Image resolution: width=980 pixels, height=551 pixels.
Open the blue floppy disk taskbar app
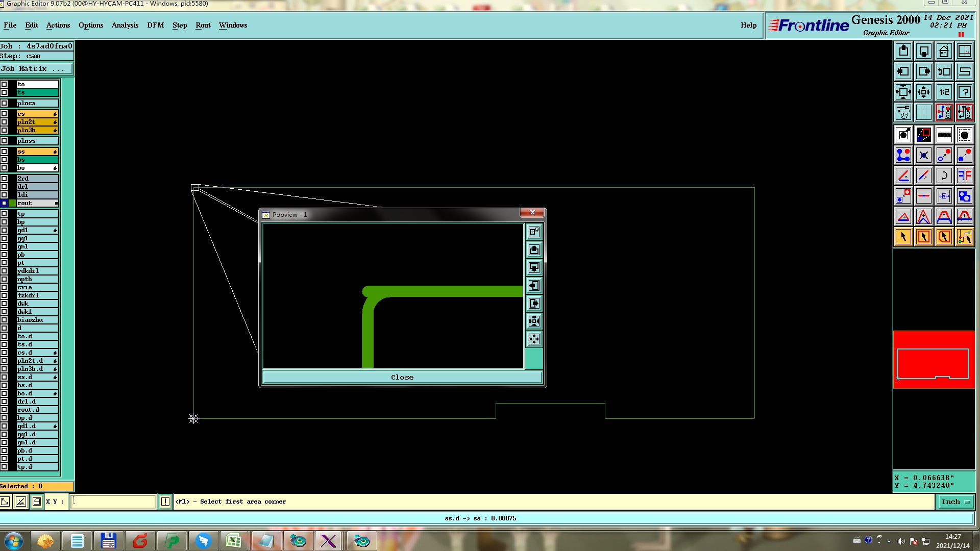click(108, 541)
